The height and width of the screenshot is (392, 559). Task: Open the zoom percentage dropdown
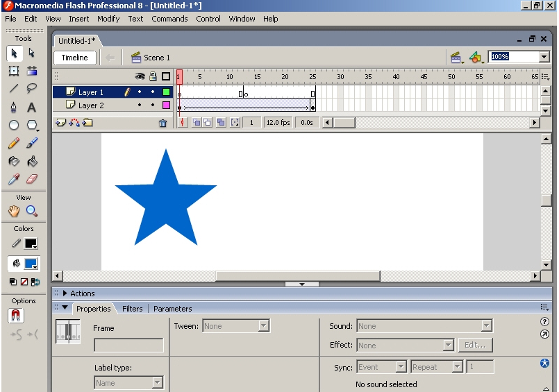[x=544, y=57]
